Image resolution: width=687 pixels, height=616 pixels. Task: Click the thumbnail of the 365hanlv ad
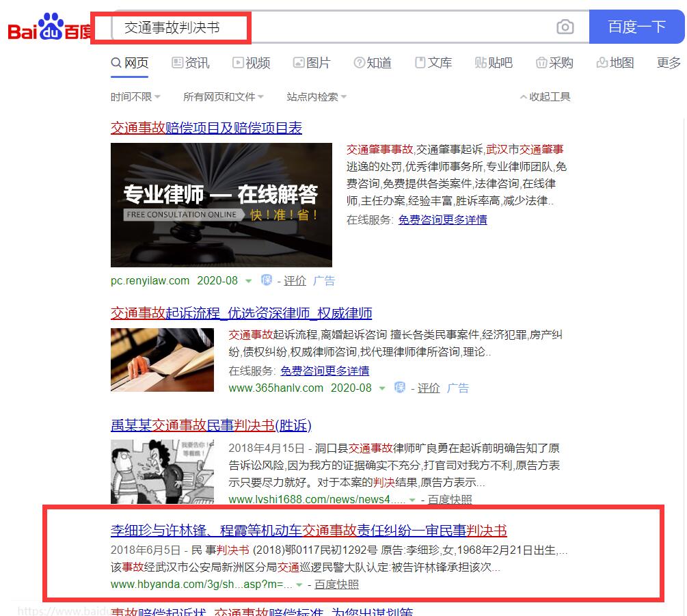pyautogui.click(x=162, y=360)
